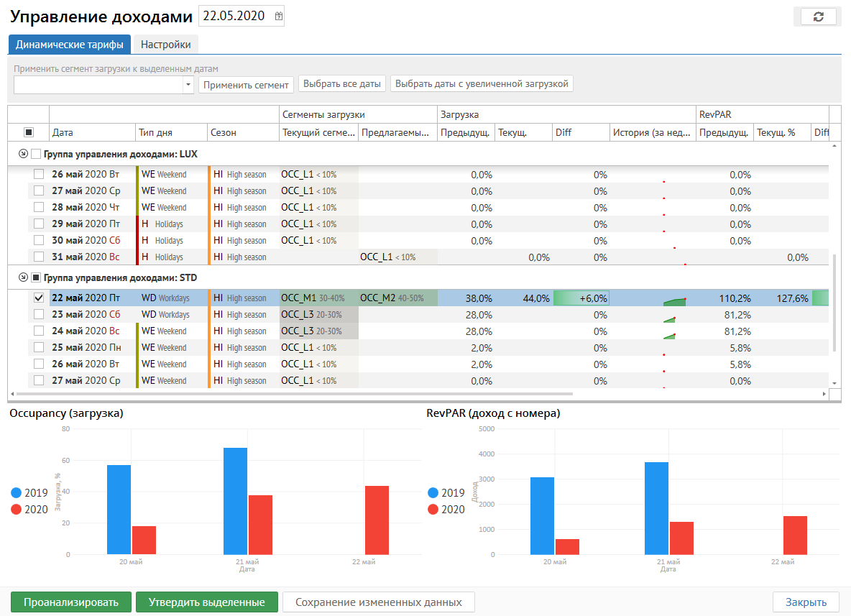Collapse the LUX revenue group arrow
Image resolution: width=851 pixels, height=616 pixels.
tap(23, 154)
